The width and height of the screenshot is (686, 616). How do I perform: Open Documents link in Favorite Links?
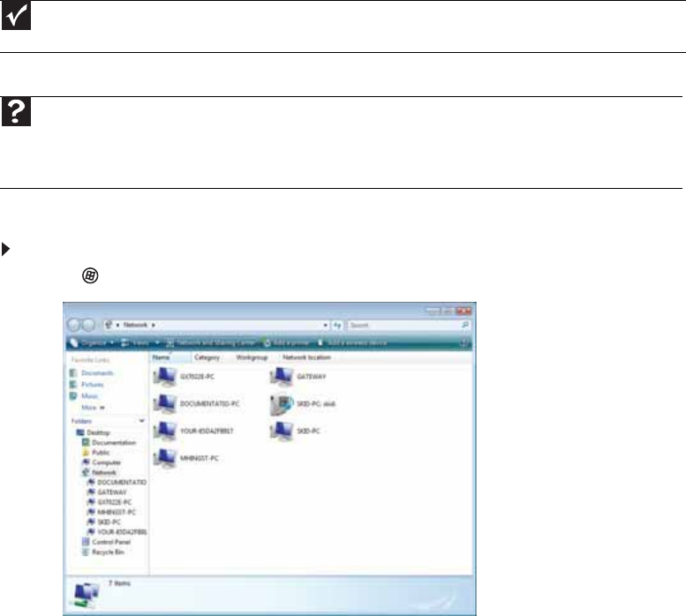tap(97, 373)
